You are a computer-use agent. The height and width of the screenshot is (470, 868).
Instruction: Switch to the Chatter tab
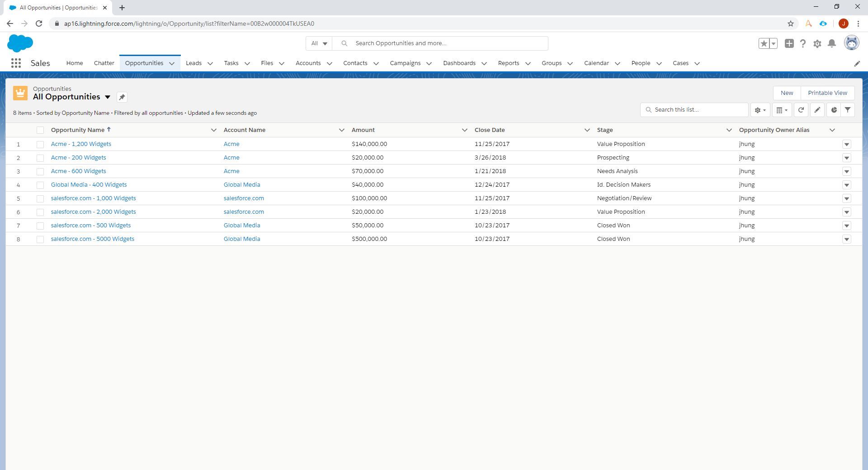click(x=104, y=63)
